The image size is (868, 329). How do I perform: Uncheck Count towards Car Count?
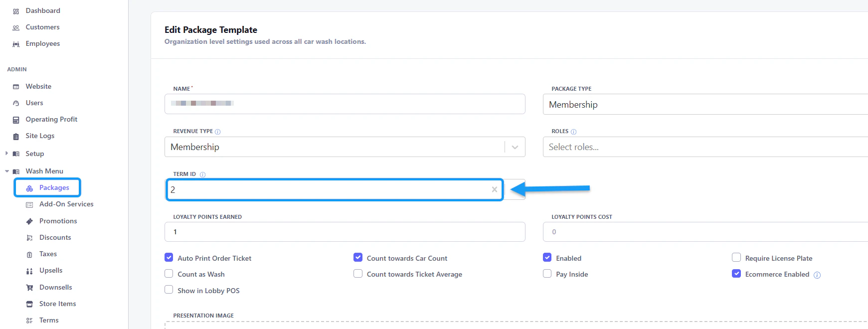click(358, 258)
